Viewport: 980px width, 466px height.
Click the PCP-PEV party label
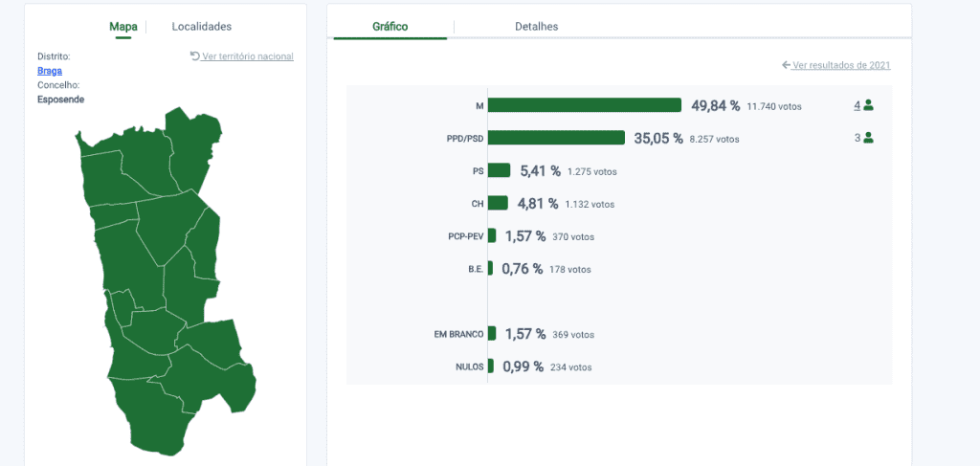tap(466, 236)
